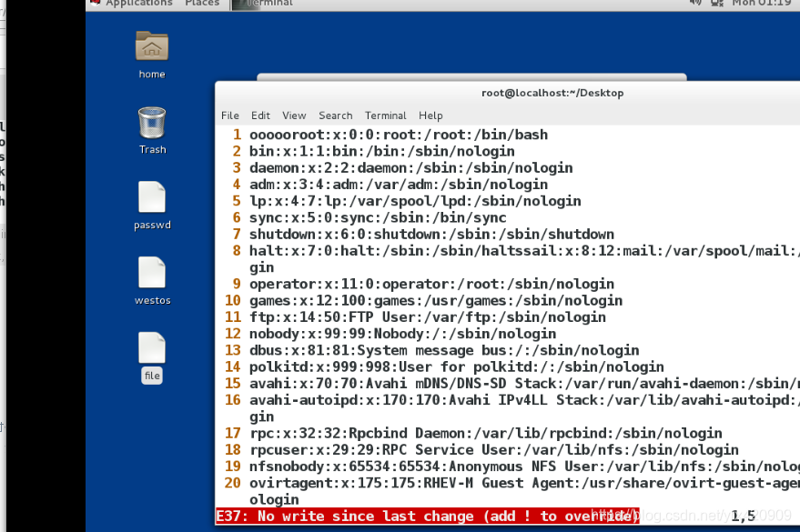Click line 18 starting with 'rpcuser:x:29:29'

tap(494, 450)
